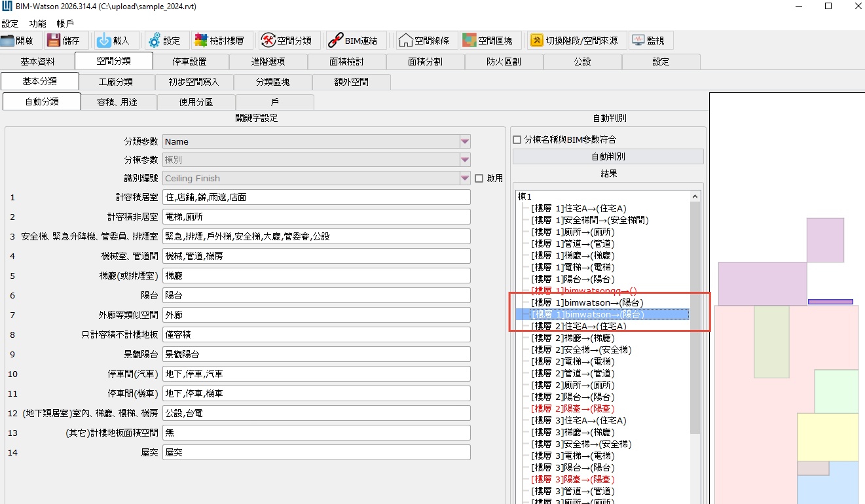The height and width of the screenshot is (504, 865).
Task: Open 設定 gear icon in toolbar
Action: pos(155,41)
